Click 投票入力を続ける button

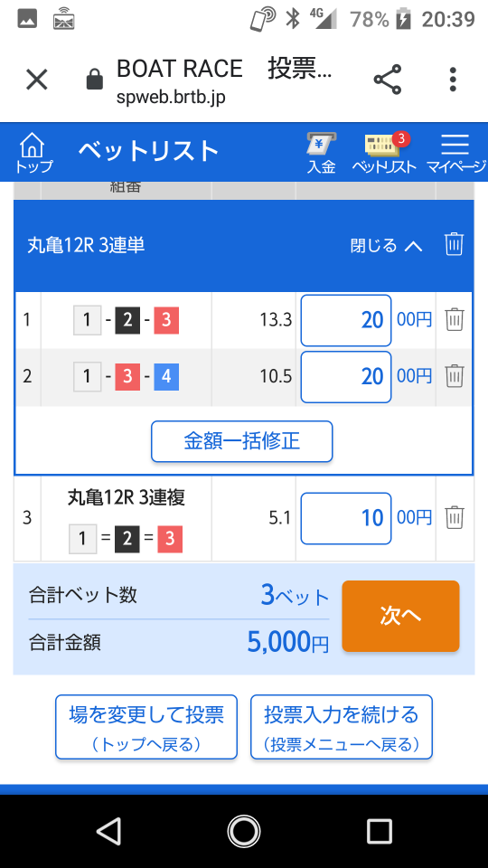click(342, 727)
